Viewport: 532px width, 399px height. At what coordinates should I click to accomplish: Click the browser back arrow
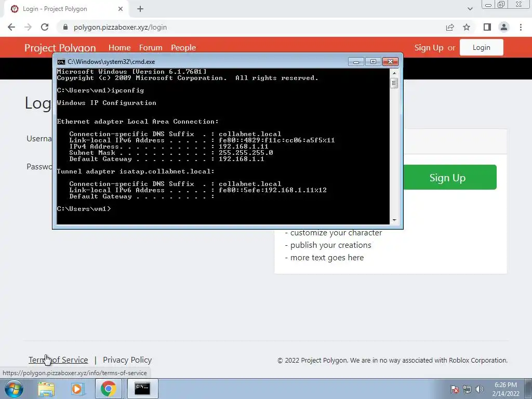click(x=11, y=27)
